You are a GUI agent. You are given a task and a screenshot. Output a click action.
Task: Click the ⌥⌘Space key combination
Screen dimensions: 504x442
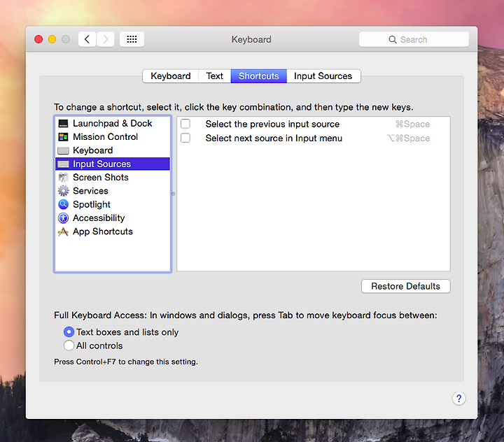[408, 138]
